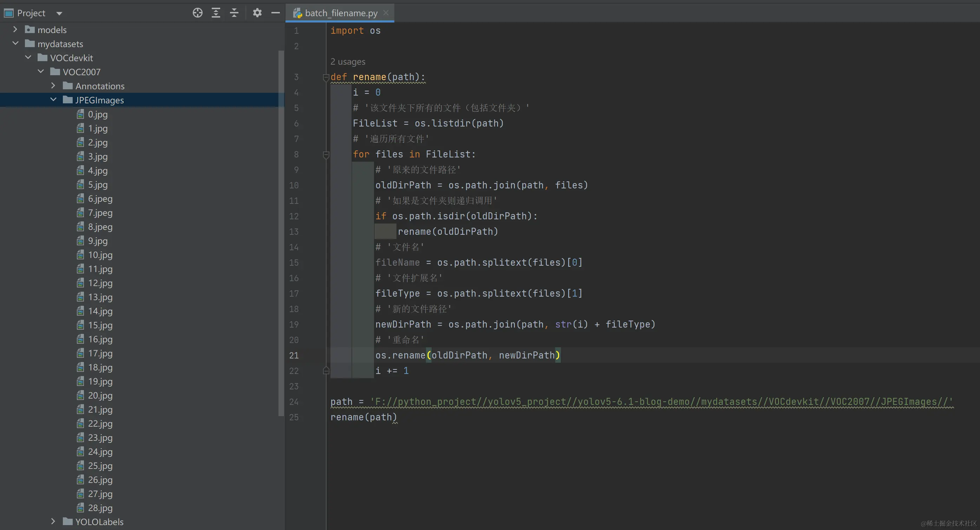Select file 20.jpg in the tree
This screenshot has width=980, height=530.
point(100,396)
